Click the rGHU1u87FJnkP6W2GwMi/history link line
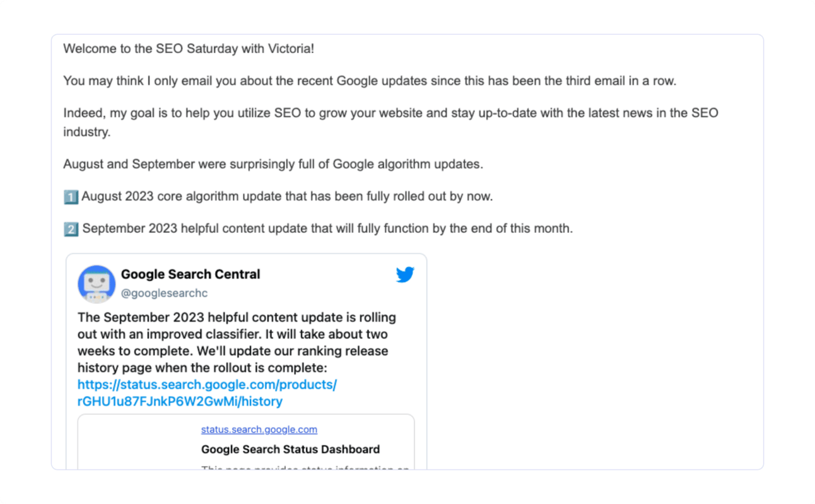This screenshot has height=504, width=815. 180,401
